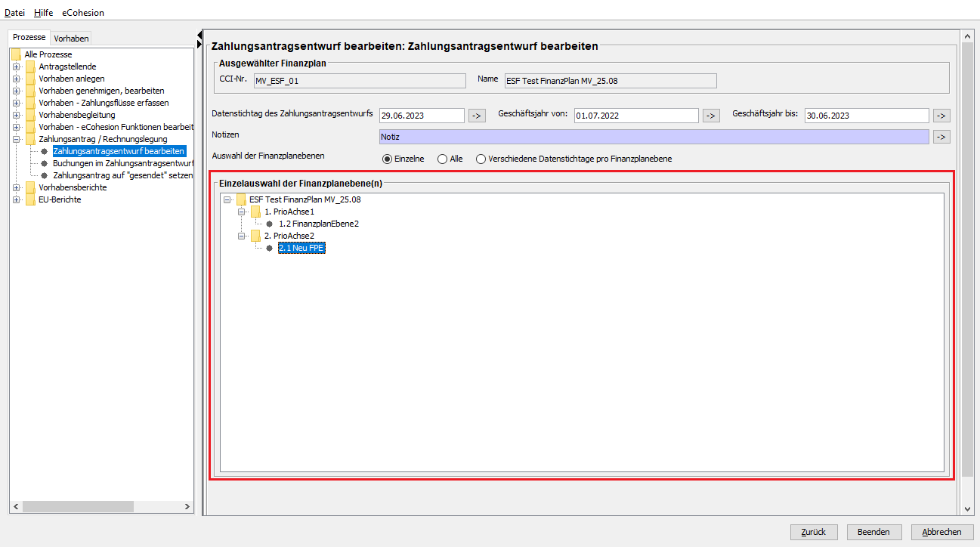Switch to the Vorhaben tab

[x=71, y=38]
